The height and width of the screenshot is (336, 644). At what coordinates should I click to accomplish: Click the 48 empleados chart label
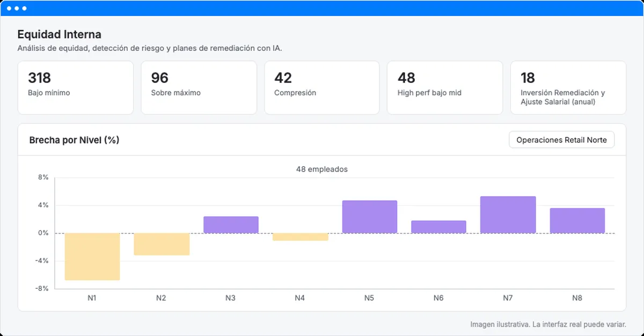tap(322, 169)
